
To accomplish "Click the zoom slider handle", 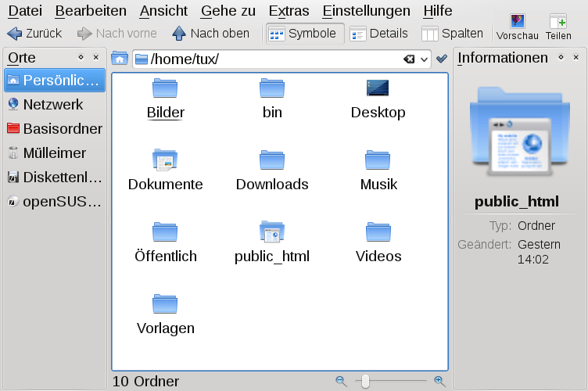I will coord(364,381).
